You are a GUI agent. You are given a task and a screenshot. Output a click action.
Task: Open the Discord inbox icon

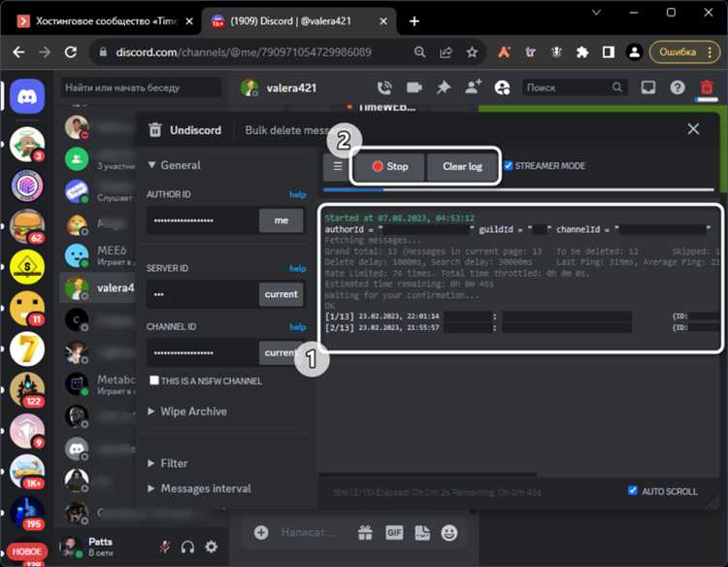coord(648,87)
